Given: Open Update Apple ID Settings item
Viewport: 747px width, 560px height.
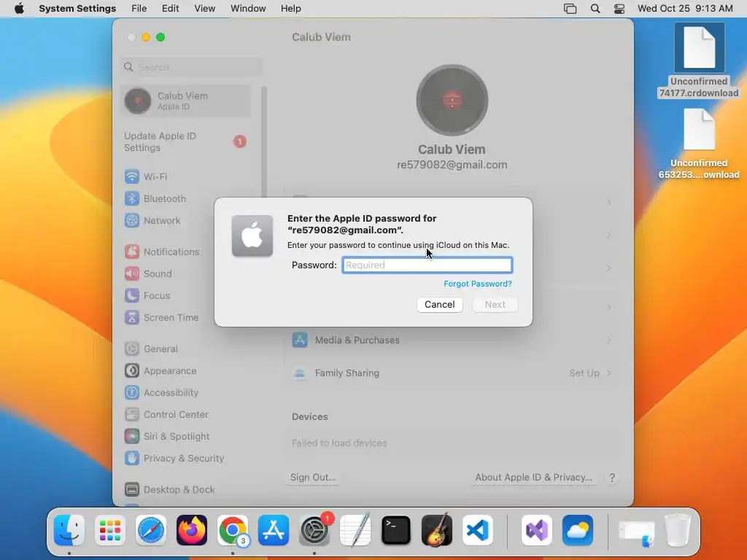Looking at the screenshot, I should click(186, 142).
